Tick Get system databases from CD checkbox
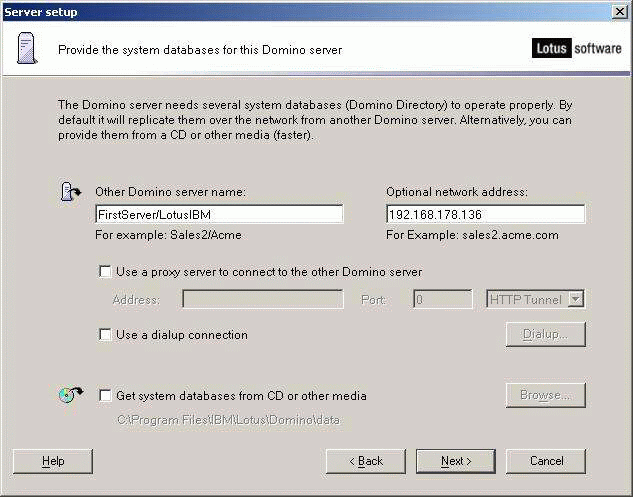 coord(105,395)
